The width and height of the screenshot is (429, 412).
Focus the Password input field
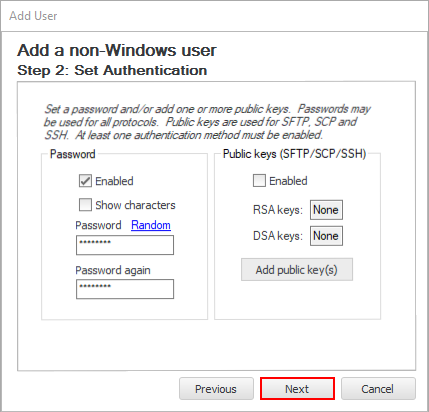tap(125, 245)
